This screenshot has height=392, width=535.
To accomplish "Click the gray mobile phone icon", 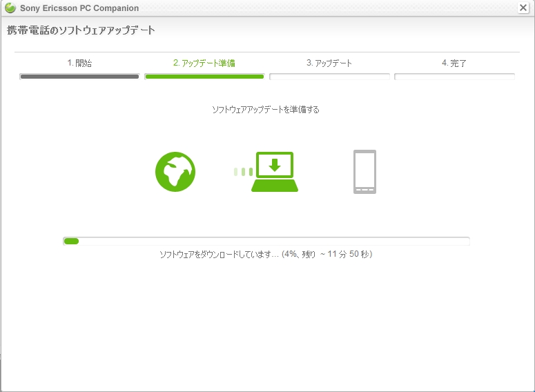I will pyautogui.click(x=364, y=172).
